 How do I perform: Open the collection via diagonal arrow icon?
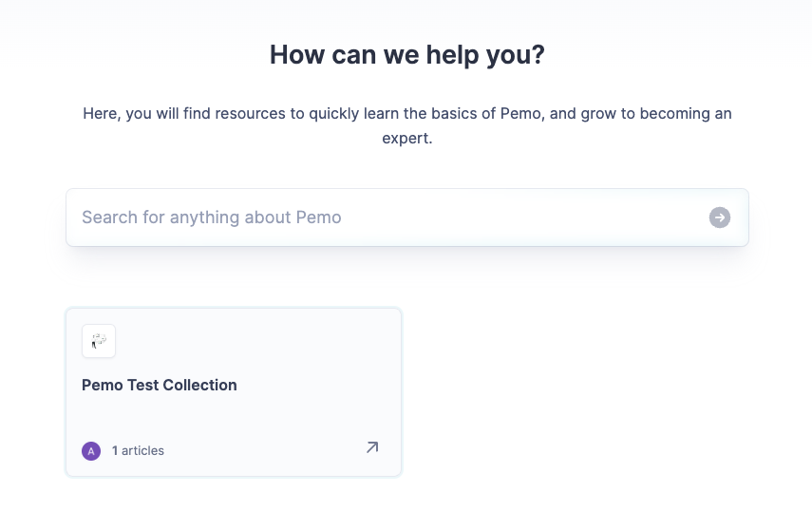click(372, 447)
